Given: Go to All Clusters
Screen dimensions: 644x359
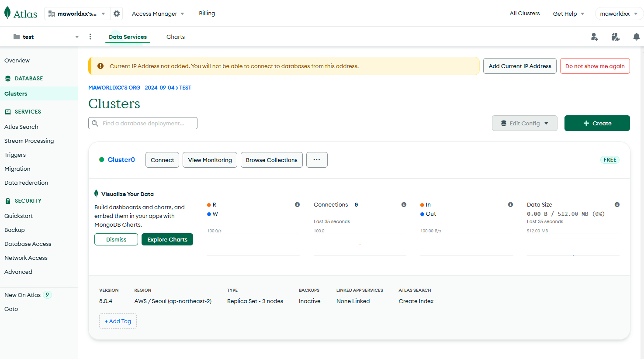Looking at the screenshot, I should [x=525, y=14].
